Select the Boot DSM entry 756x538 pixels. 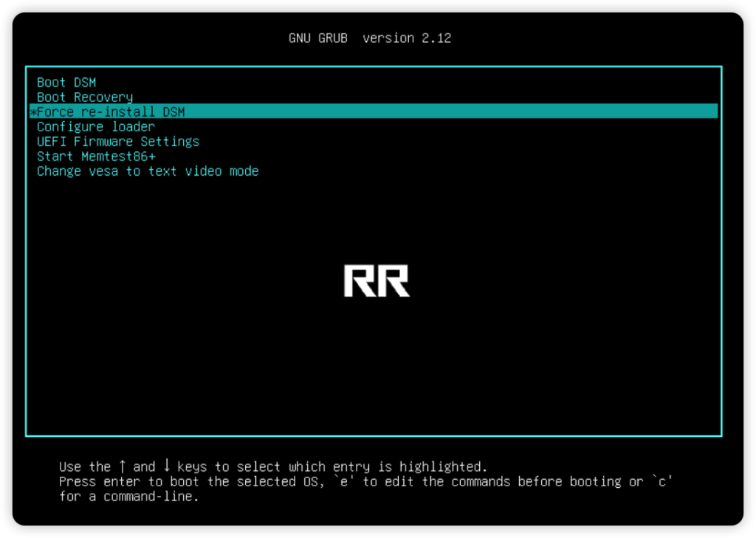(x=66, y=83)
